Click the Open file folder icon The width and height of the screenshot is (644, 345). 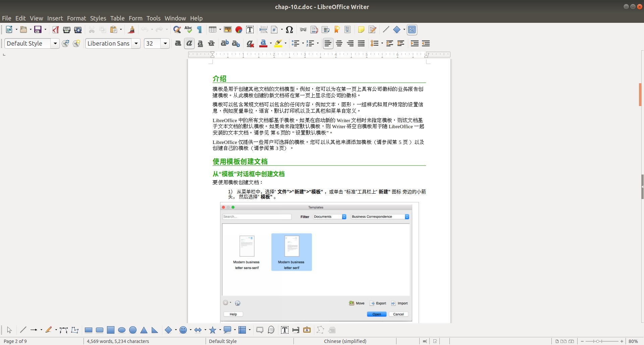pos(23,30)
